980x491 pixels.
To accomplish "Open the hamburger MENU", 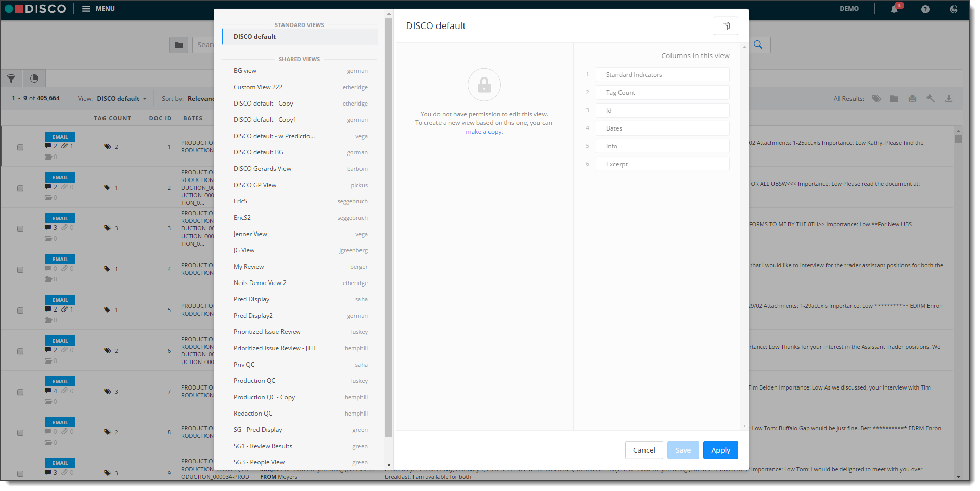I will 98,9.
